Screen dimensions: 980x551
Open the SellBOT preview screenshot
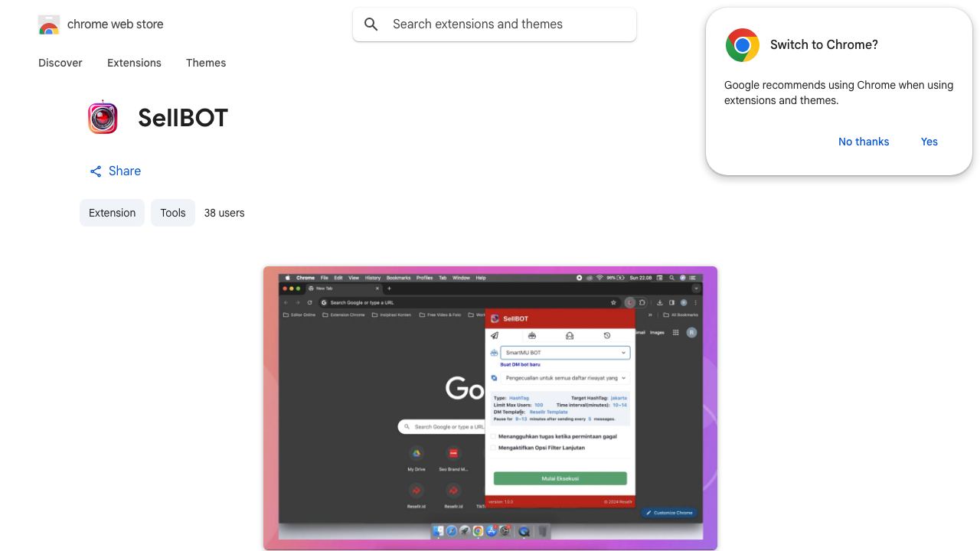tap(490, 408)
